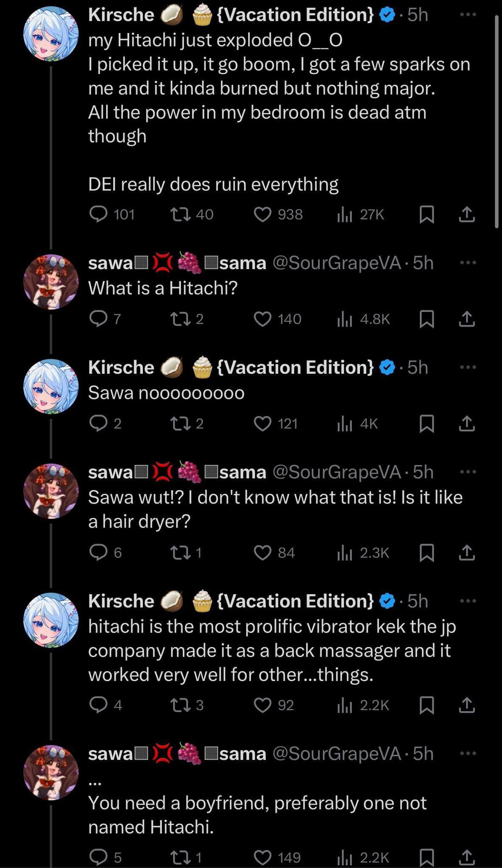
Task: Like the 'hair dryer' reply with 84 likes
Action: pyautogui.click(x=262, y=553)
